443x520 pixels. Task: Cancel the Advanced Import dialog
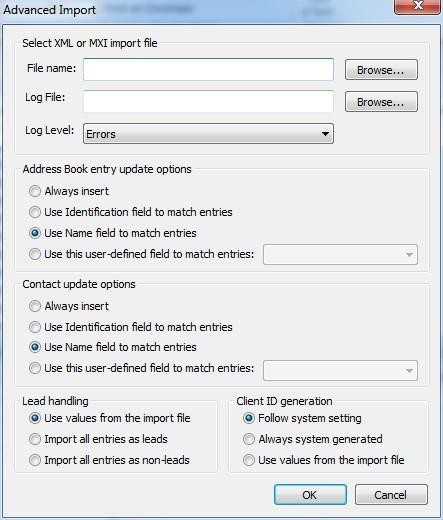coord(391,495)
